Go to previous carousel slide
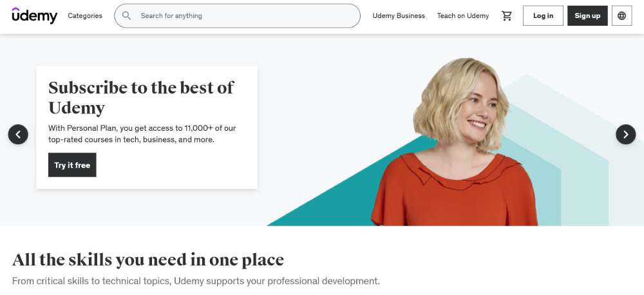Screen dimensions: 644x295 (x=18, y=135)
